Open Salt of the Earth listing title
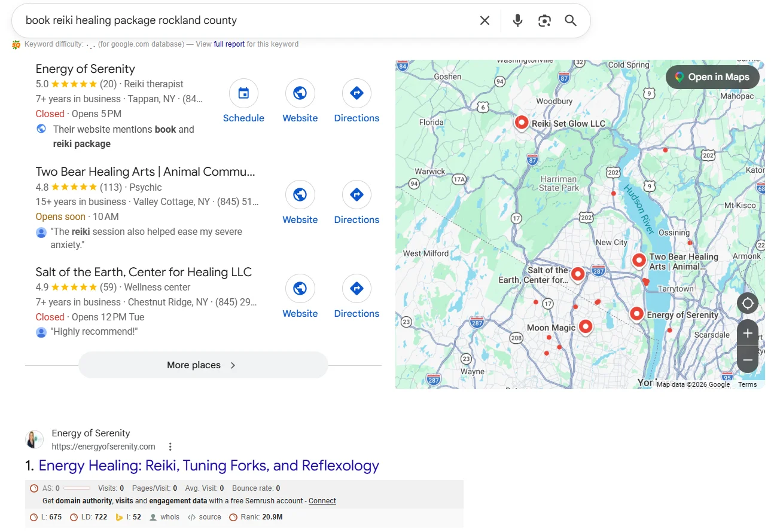The width and height of the screenshot is (777, 532). [x=144, y=272]
